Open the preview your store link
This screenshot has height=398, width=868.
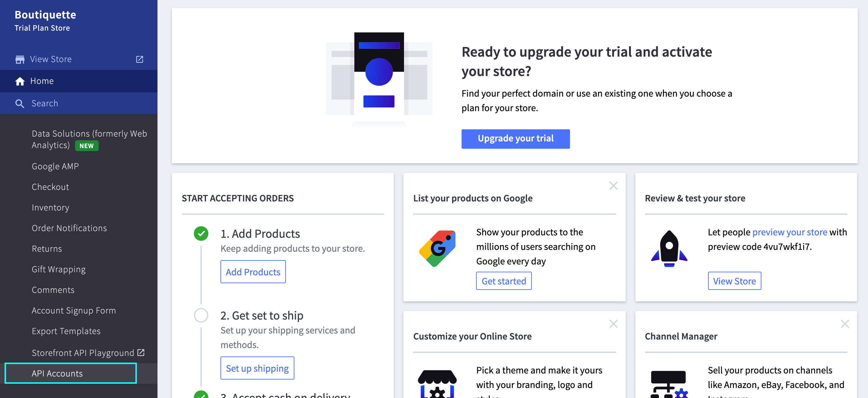click(790, 232)
